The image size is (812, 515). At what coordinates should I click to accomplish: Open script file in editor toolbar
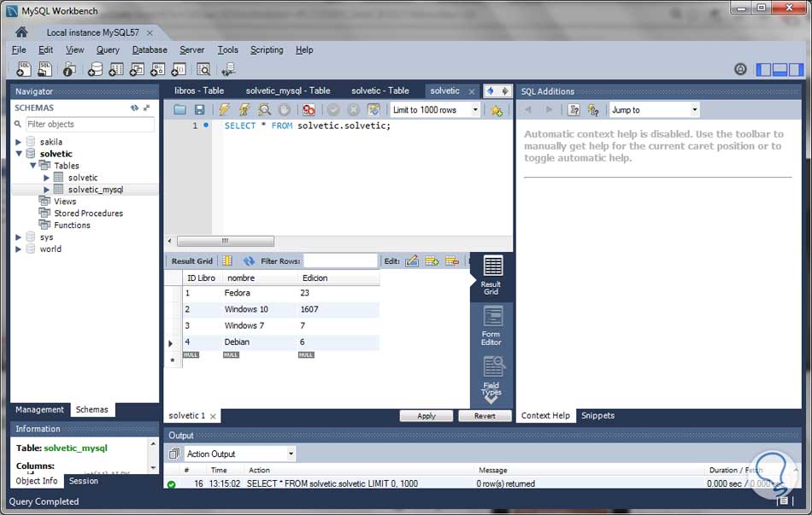(x=179, y=109)
